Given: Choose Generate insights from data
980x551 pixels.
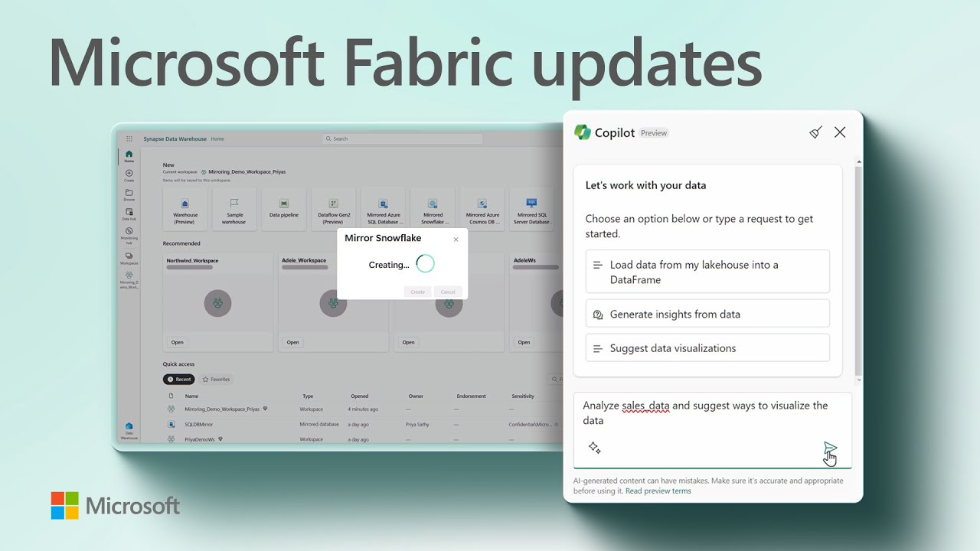Looking at the screenshot, I should coord(707,314).
